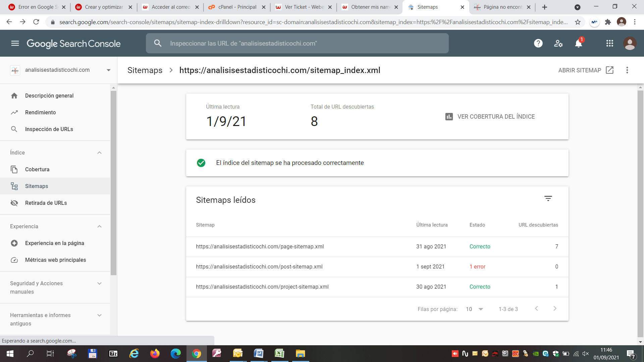Open Experiencia en la página
This screenshot has height=362, width=644.
pos(55,243)
